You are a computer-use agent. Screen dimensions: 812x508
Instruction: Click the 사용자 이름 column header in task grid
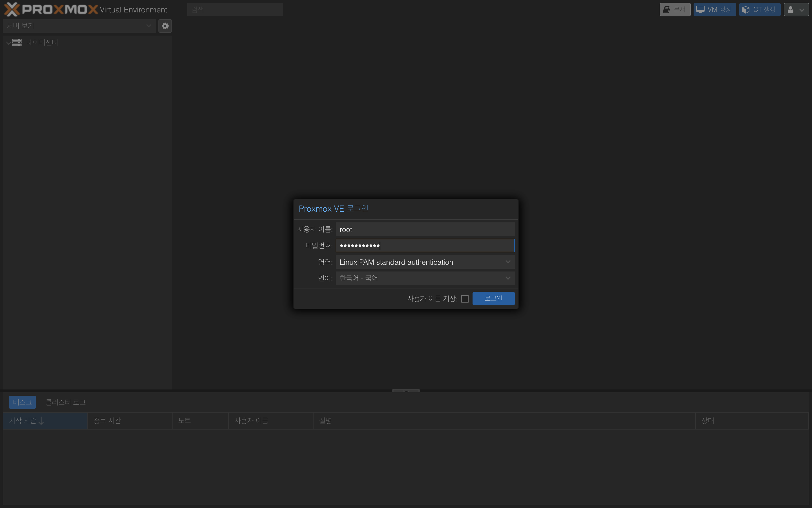271,421
